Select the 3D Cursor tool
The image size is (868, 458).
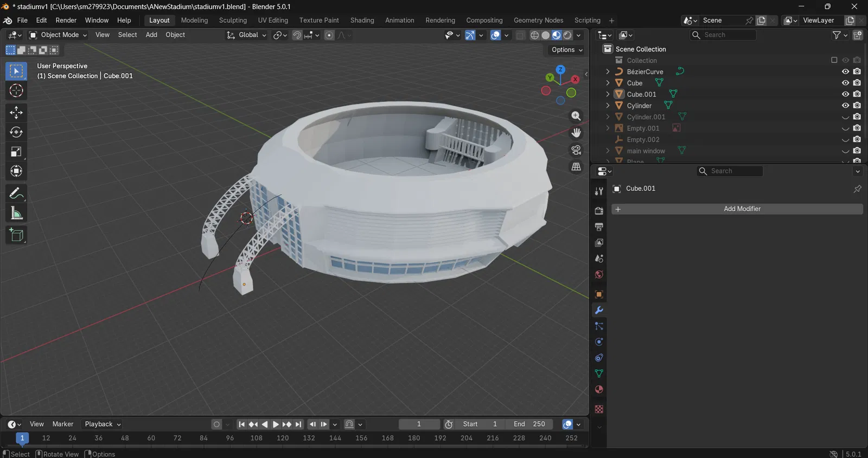tap(16, 91)
